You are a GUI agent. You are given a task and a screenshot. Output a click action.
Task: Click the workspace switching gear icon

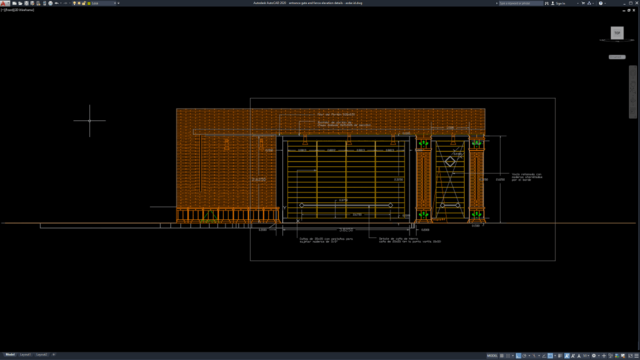(594, 356)
